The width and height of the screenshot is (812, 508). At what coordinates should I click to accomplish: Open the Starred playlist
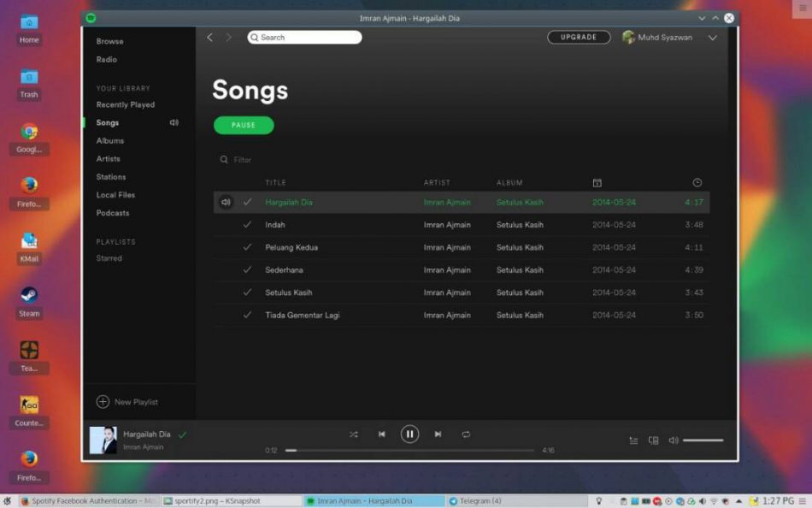tap(109, 258)
